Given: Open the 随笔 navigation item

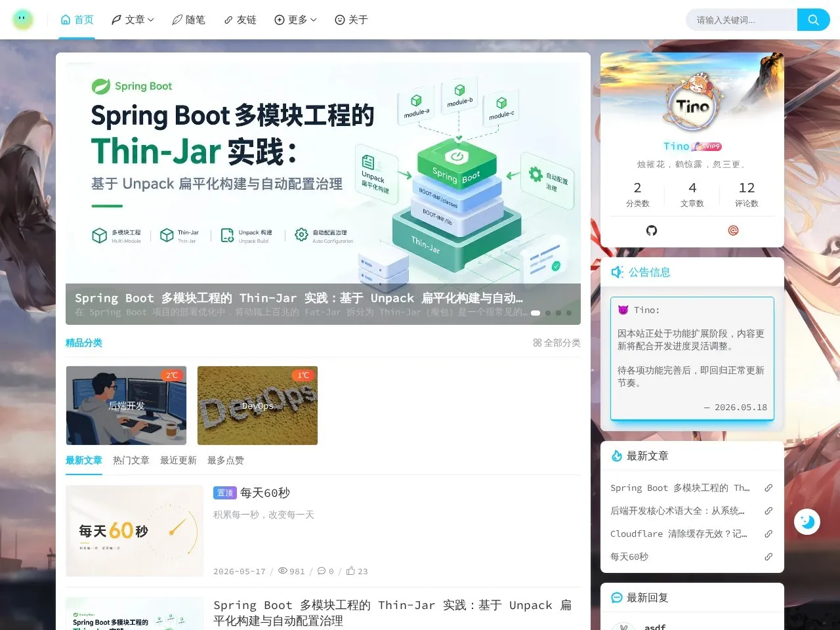Looking at the screenshot, I should click(188, 20).
